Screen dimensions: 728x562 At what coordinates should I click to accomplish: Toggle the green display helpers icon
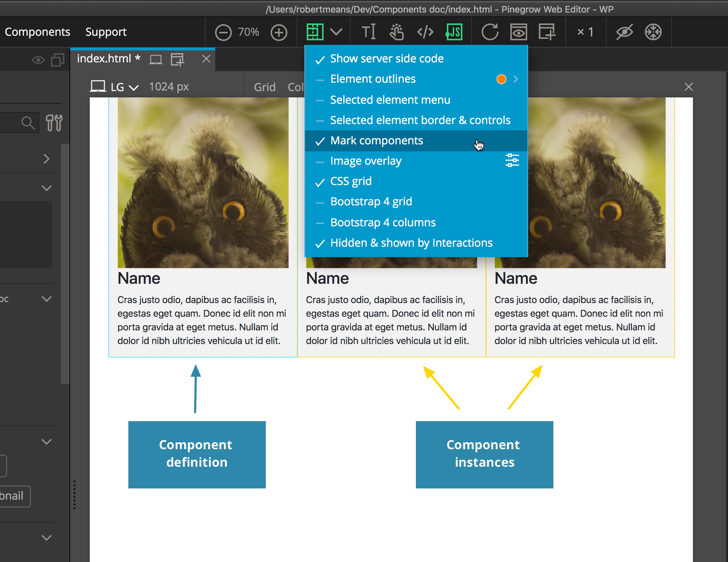click(315, 32)
